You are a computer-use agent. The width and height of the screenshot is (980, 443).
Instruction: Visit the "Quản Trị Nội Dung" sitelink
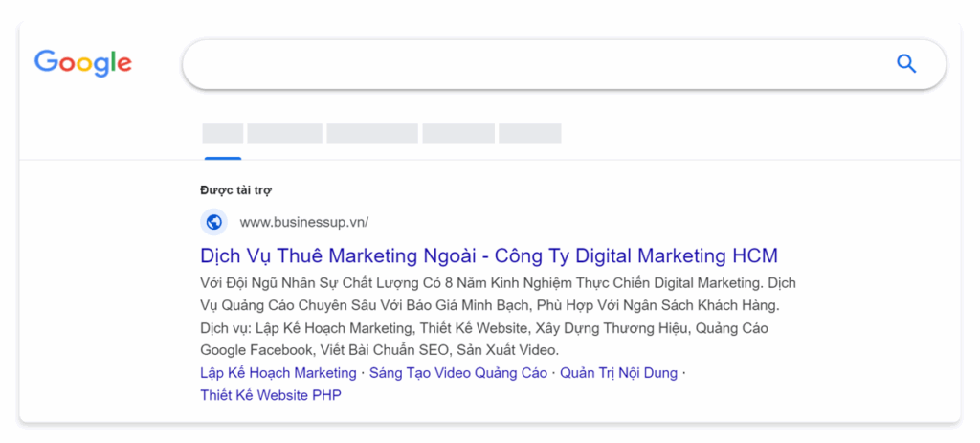618,373
